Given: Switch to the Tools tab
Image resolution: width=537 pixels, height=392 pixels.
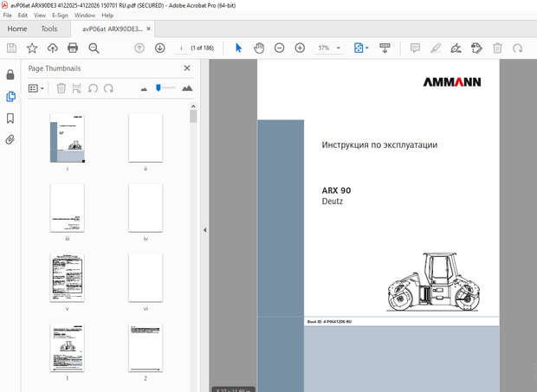Looking at the screenshot, I should click(x=49, y=29).
